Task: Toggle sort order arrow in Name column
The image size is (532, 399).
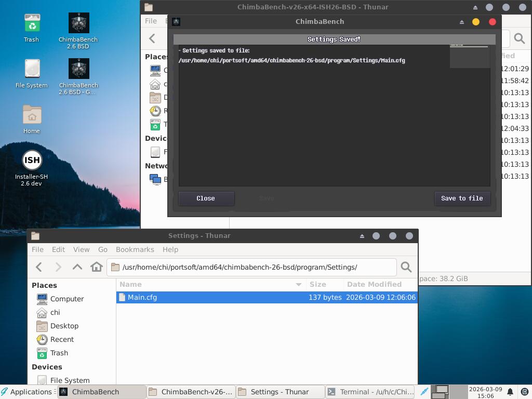Action: 298,284
